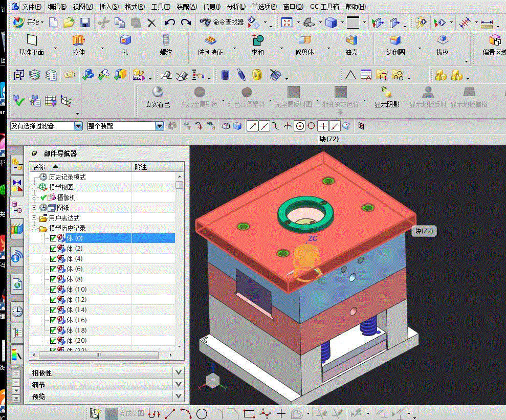Open the 视图(V) menu
The height and width of the screenshot is (420, 506).
tap(82, 7)
